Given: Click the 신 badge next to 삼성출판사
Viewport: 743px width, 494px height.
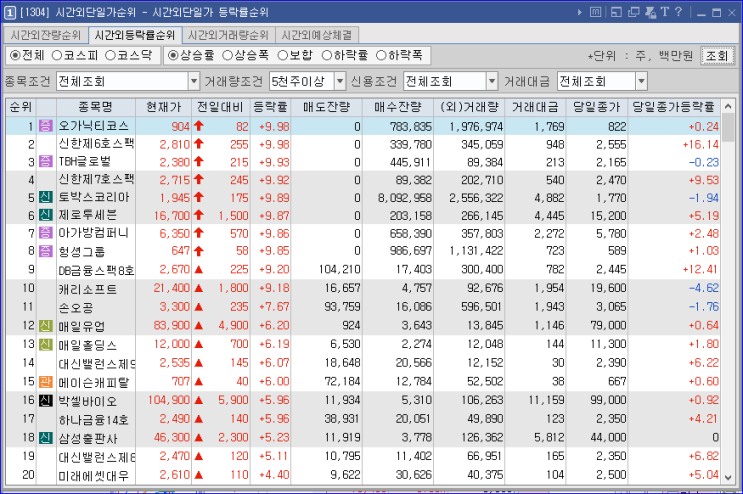Looking at the screenshot, I should (x=45, y=437).
